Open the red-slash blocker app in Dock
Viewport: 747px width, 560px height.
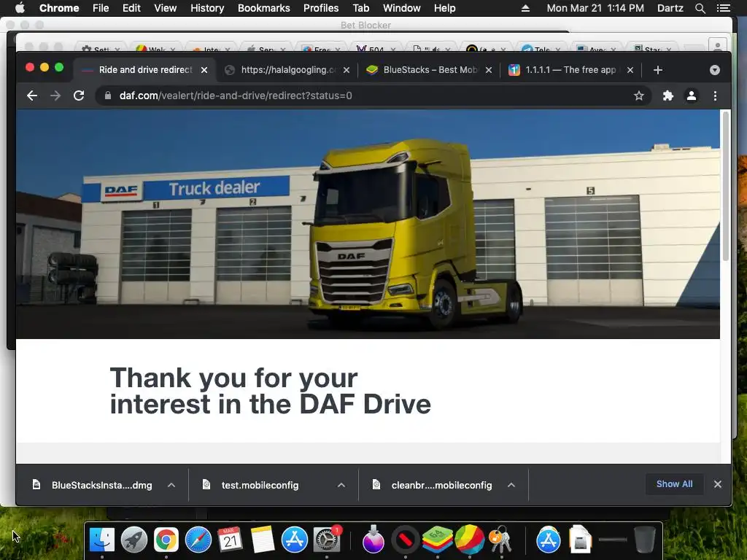tap(406, 540)
